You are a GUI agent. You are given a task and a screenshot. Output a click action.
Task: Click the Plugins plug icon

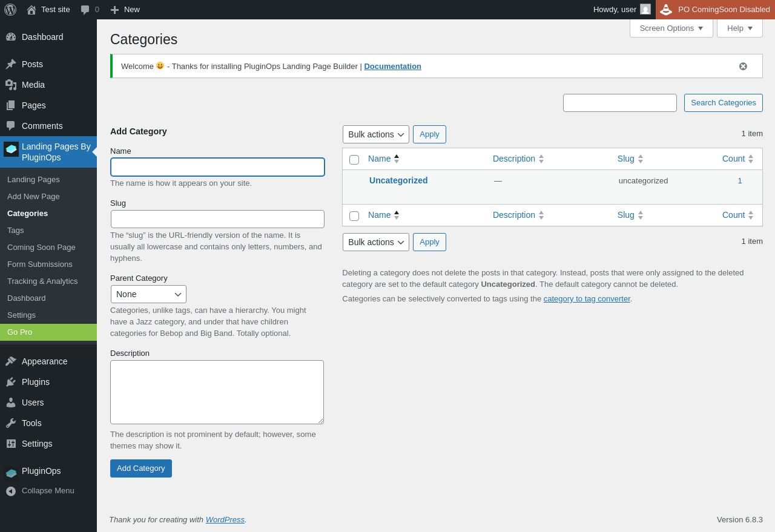11,382
